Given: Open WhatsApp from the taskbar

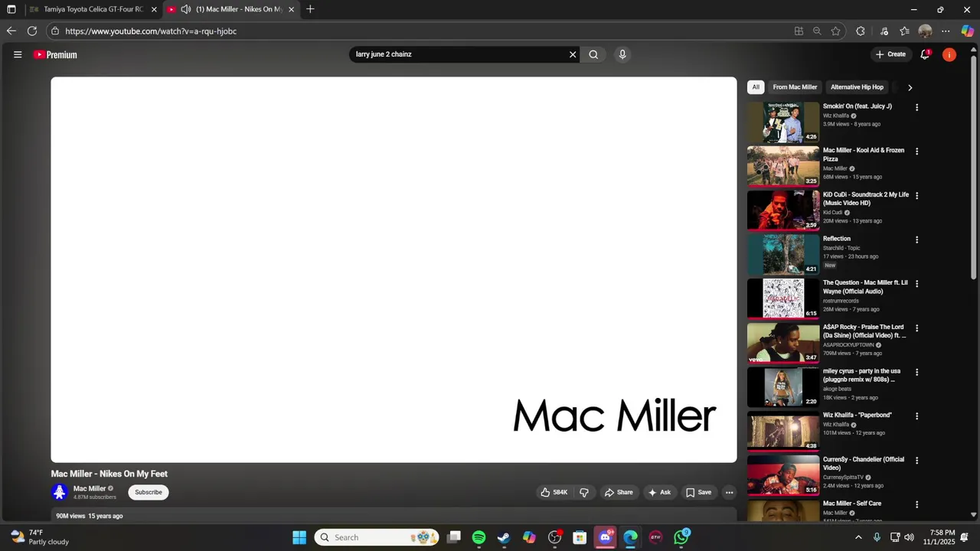Looking at the screenshot, I should pyautogui.click(x=681, y=537).
